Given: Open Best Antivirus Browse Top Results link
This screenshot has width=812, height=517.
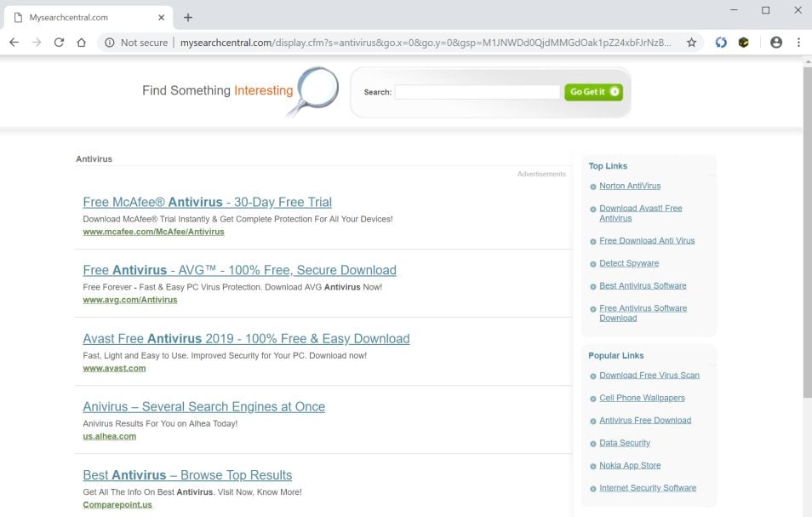Looking at the screenshot, I should [187, 475].
